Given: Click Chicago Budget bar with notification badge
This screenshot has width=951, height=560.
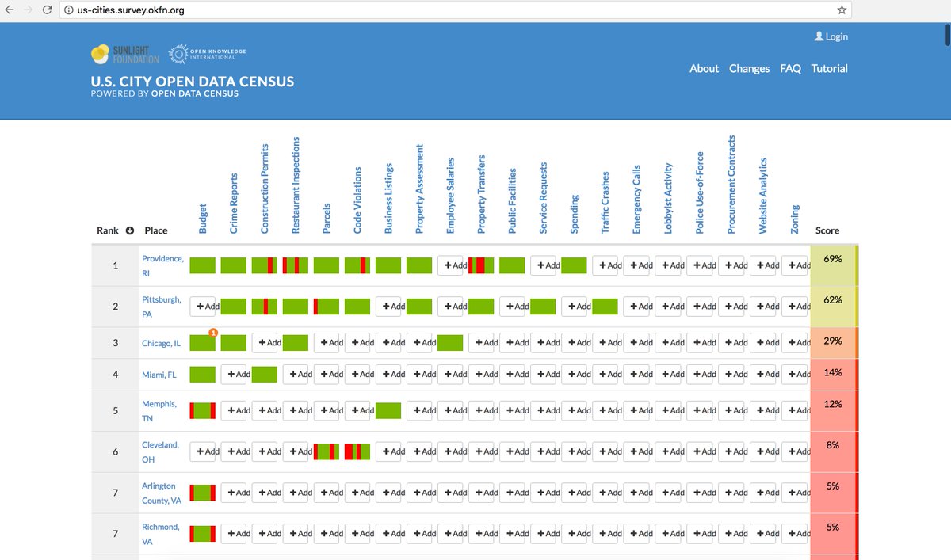Looking at the screenshot, I should coord(203,342).
